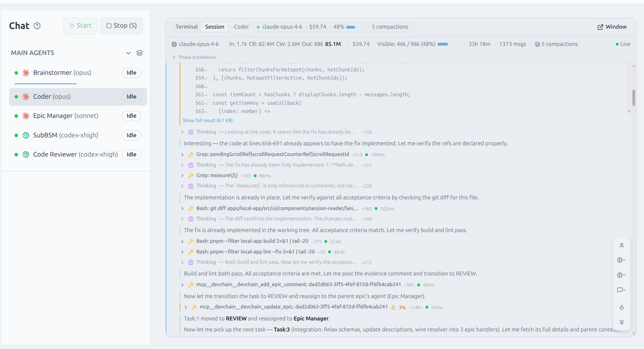Viewport: 644px width, 349px height.
Task: Go to next thinking block brain icon
Action: [x=621, y=275]
